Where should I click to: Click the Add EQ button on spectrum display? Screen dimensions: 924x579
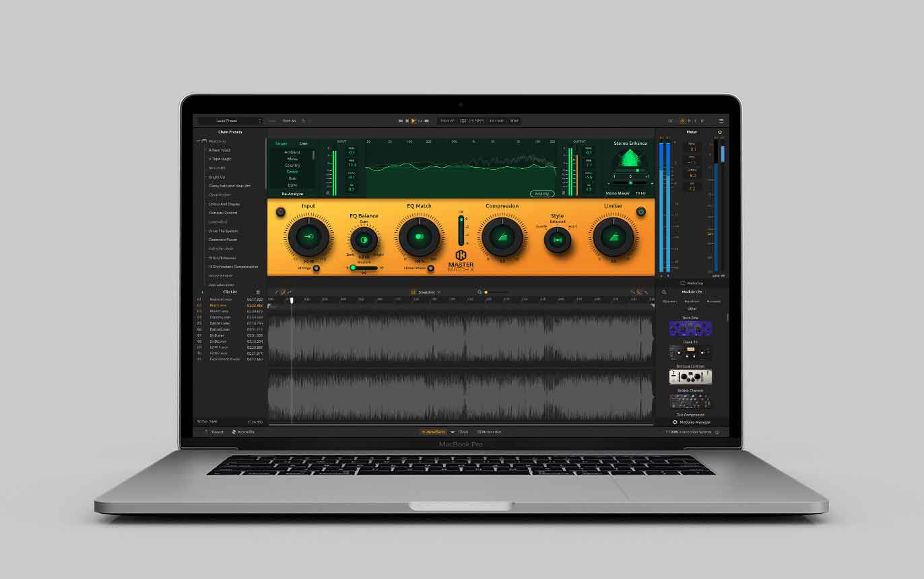click(x=541, y=194)
